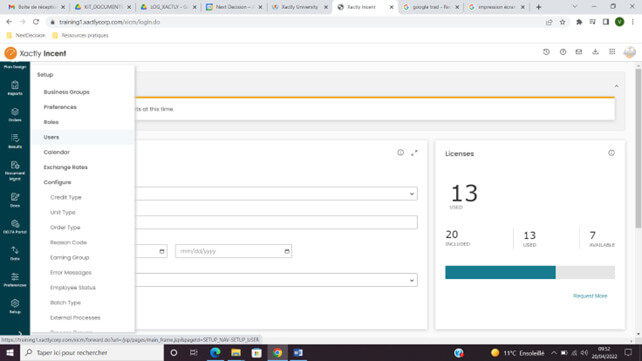The height and width of the screenshot is (361, 642).
Task: Show info for the left dashboard card
Action: click(x=400, y=153)
